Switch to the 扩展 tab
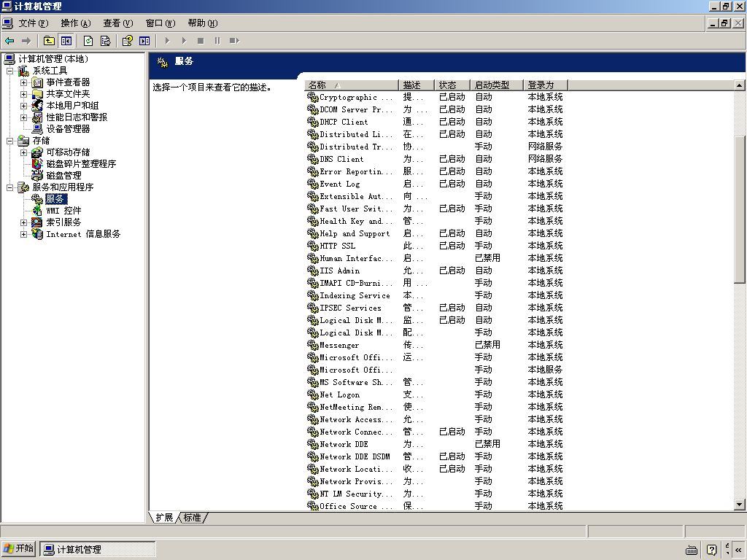 164,518
